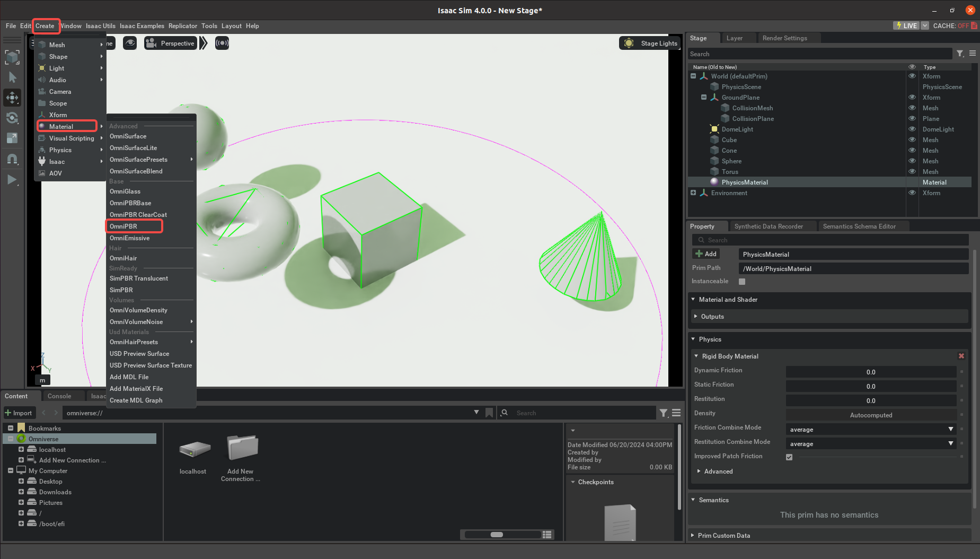Open the LIVE dropdown arrow
This screenshot has width=980, height=559.
925,25
